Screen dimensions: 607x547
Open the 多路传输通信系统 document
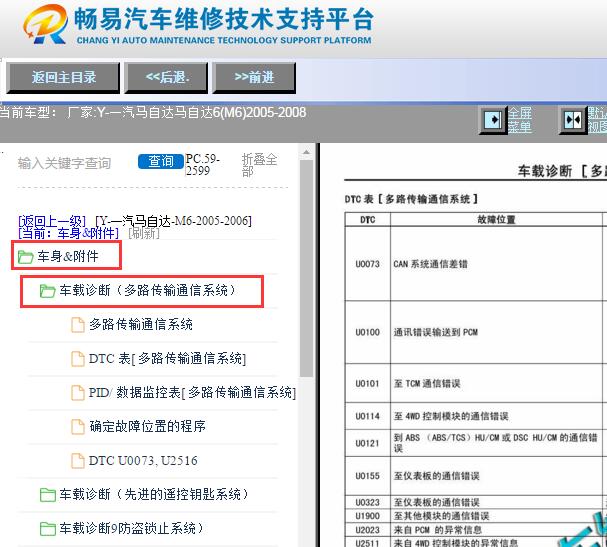(x=141, y=324)
